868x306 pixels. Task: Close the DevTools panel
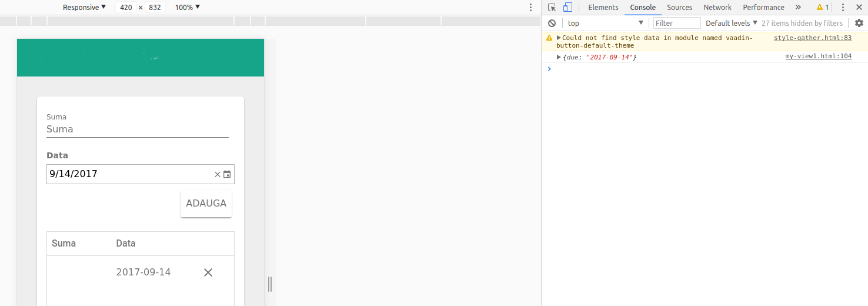(858, 8)
